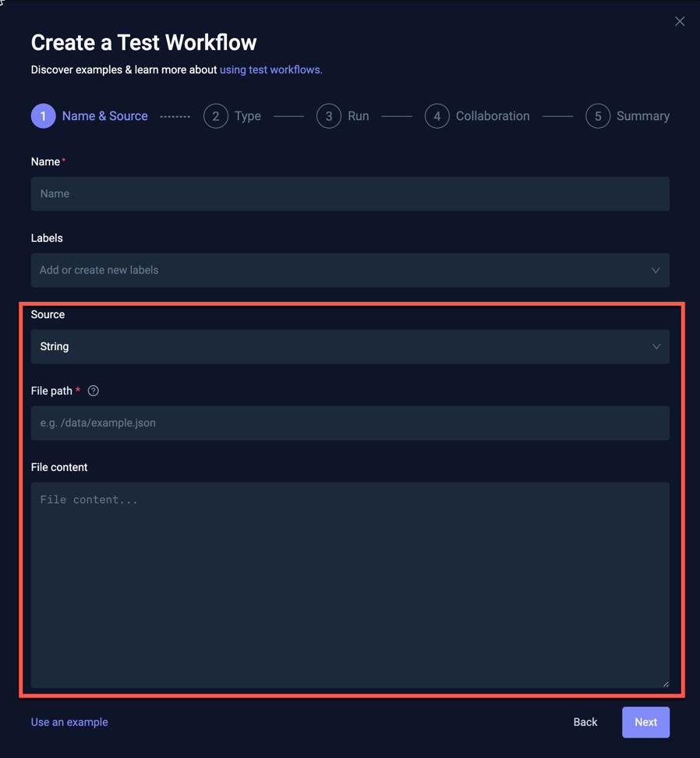700x758 pixels.
Task: Open the using test workflows link
Action: (x=270, y=69)
